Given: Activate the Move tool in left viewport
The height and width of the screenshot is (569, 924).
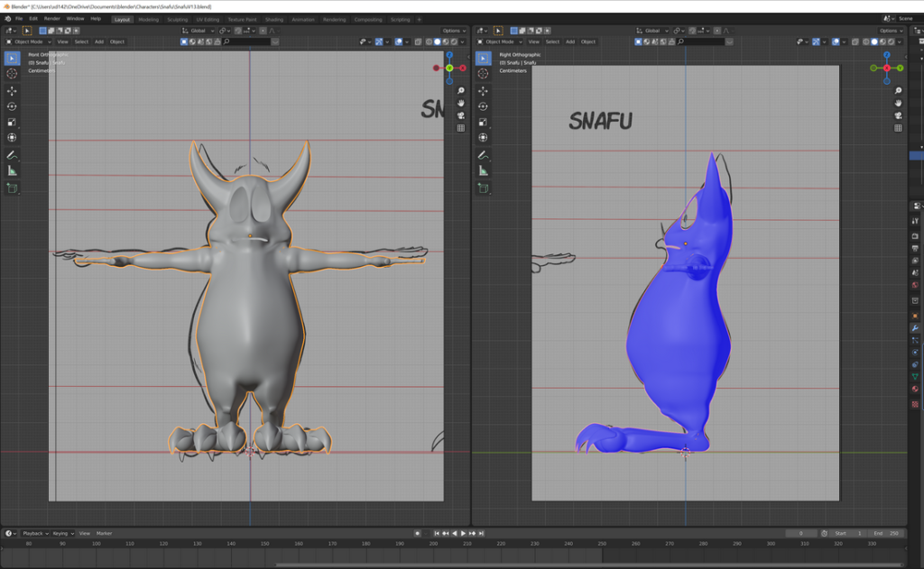Looking at the screenshot, I should 12,91.
